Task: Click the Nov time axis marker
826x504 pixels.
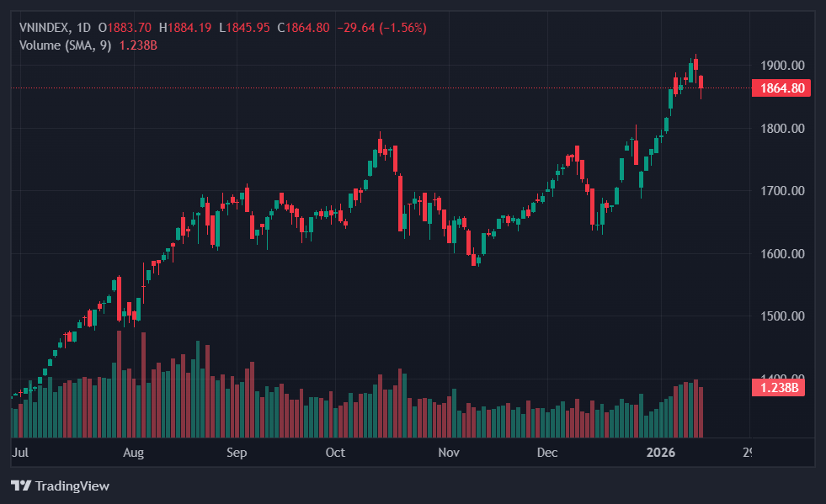Action: click(448, 454)
